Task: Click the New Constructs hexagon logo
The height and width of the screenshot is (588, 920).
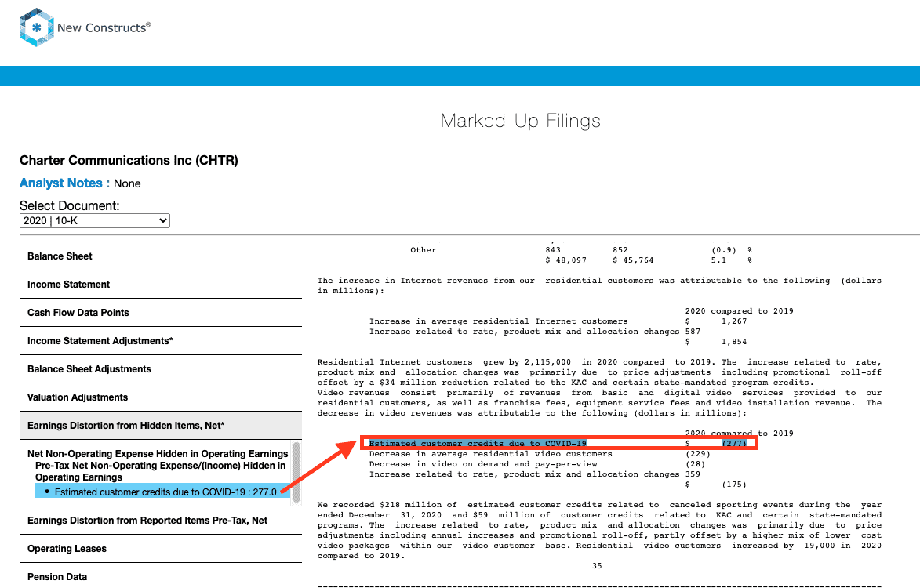Action: click(x=36, y=27)
